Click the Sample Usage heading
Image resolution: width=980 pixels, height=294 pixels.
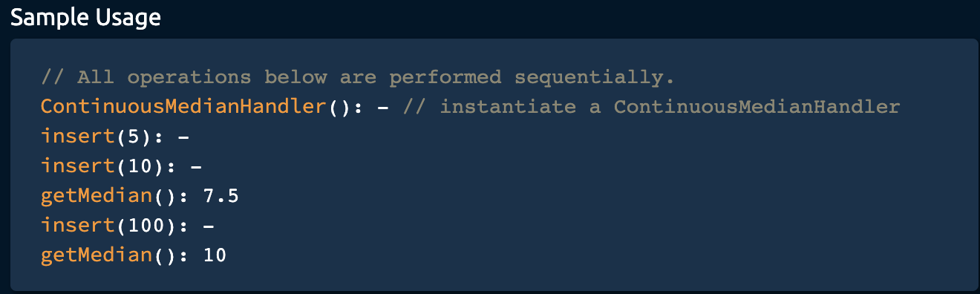pyautogui.click(x=85, y=17)
